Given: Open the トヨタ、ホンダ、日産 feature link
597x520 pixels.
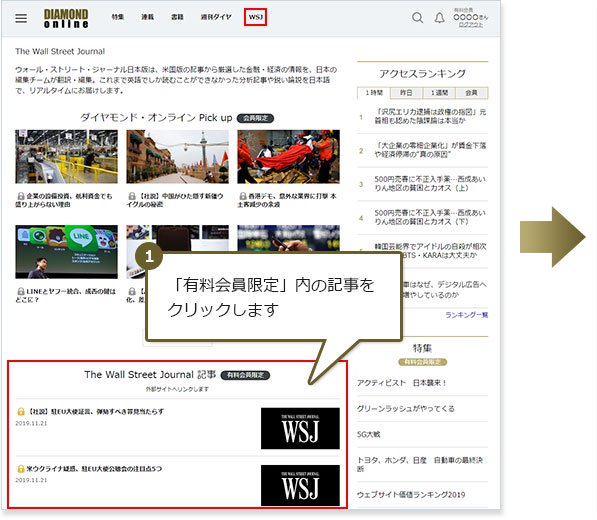Looking at the screenshot, I should 420,464.
